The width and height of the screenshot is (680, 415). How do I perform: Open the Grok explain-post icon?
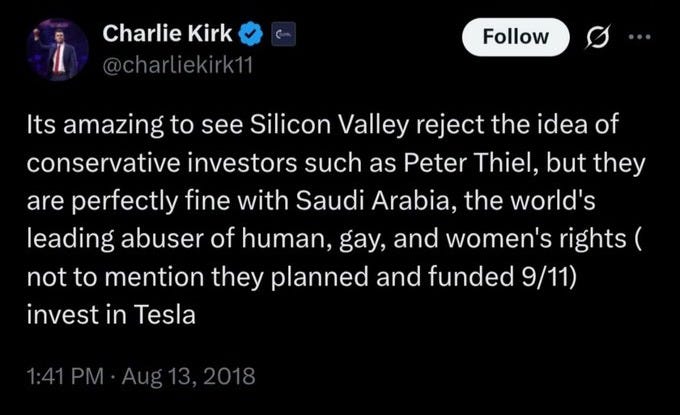pos(598,38)
